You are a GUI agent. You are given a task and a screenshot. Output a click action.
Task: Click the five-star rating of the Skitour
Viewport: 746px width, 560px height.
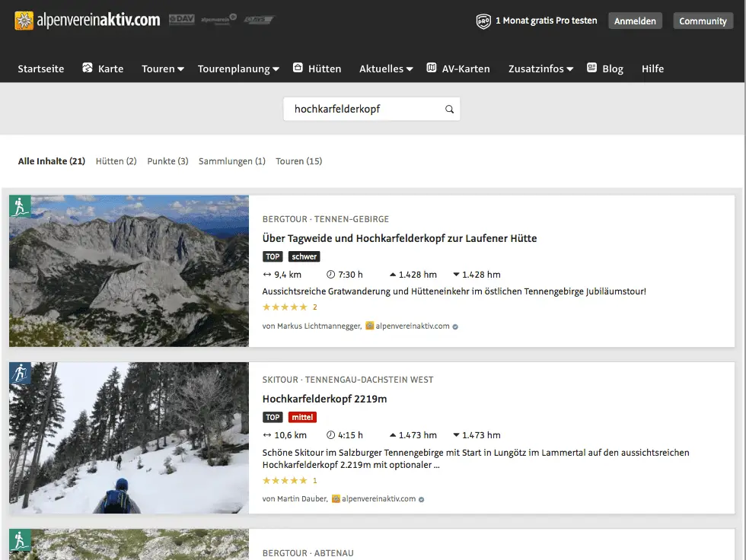pyautogui.click(x=285, y=481)
